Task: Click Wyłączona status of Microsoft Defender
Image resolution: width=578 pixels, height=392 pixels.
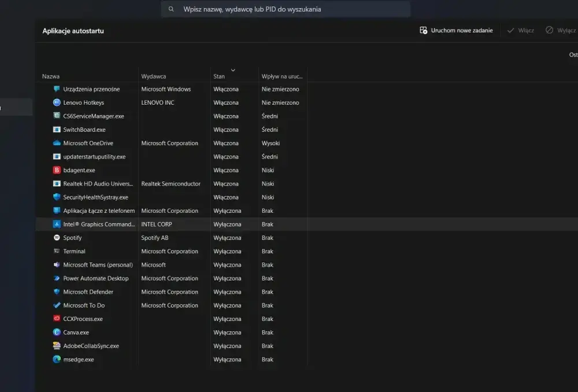Action: (227, 292)
